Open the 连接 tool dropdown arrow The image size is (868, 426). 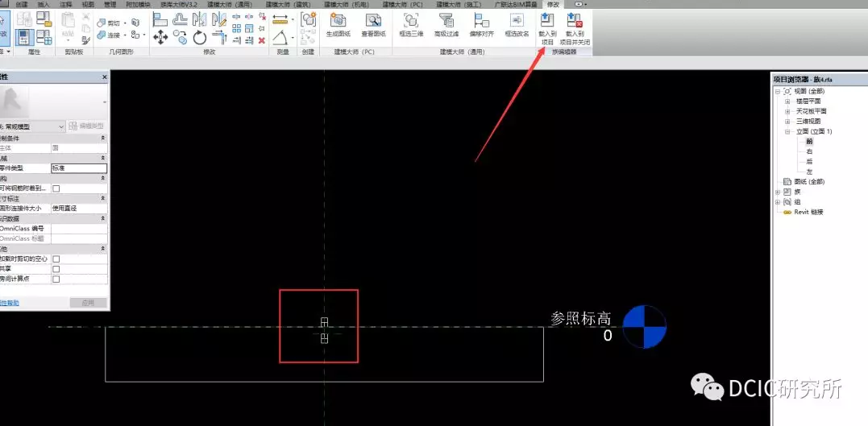pyautogui.click(x=125, y=35)
